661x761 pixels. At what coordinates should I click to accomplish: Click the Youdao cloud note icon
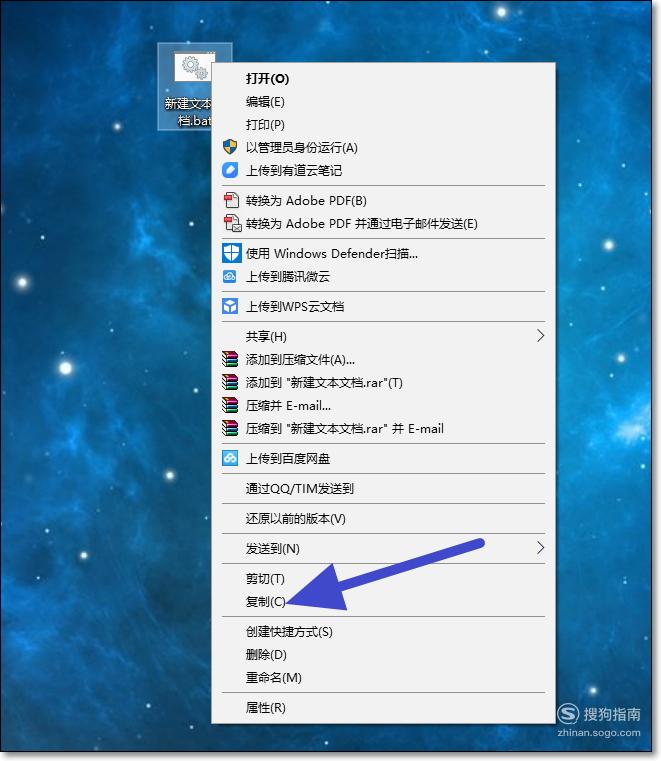click(230, 170)
